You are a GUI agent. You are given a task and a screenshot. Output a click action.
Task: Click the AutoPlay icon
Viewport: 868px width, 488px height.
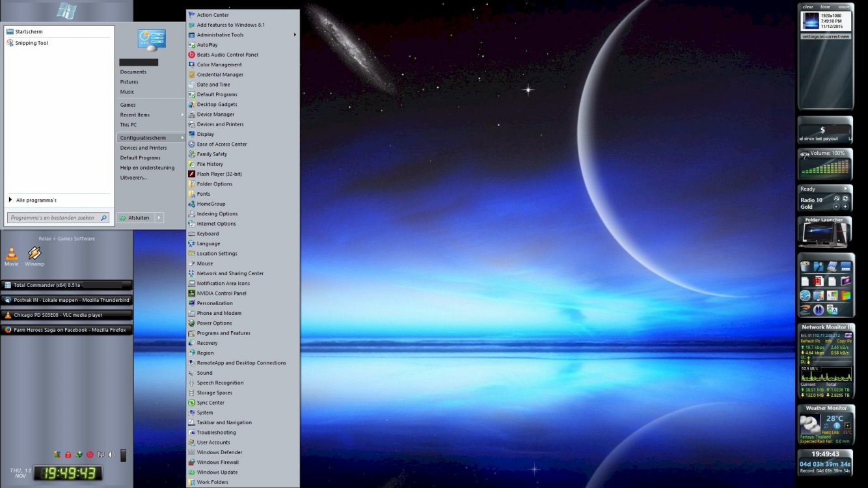pos(191,45)
